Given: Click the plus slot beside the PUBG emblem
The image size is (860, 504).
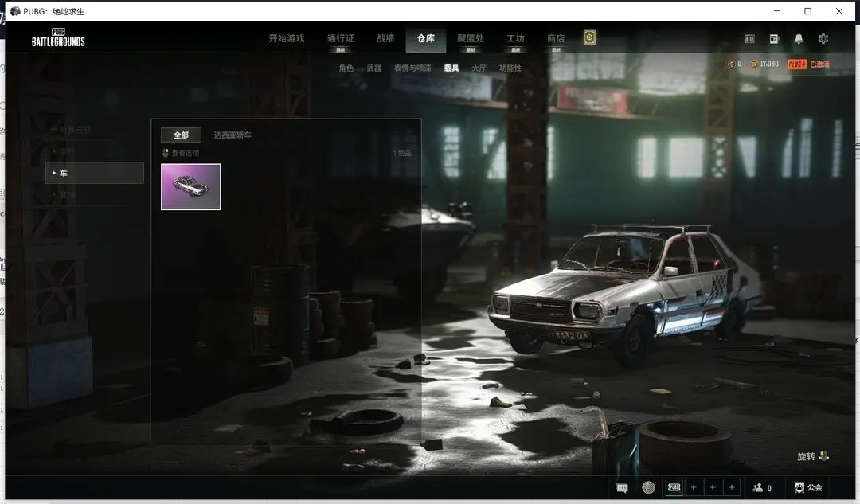Looking at the screenshot, I should click(x=694, y=487).
